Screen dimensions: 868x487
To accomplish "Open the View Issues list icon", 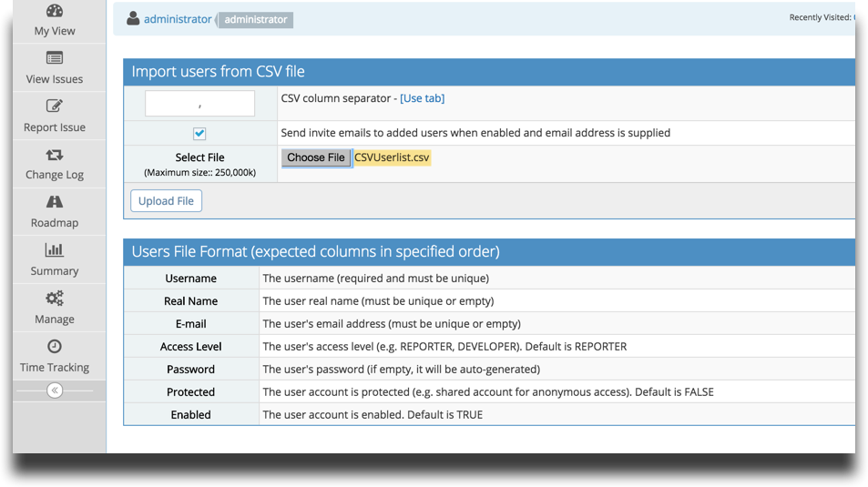I will (55, 58).
